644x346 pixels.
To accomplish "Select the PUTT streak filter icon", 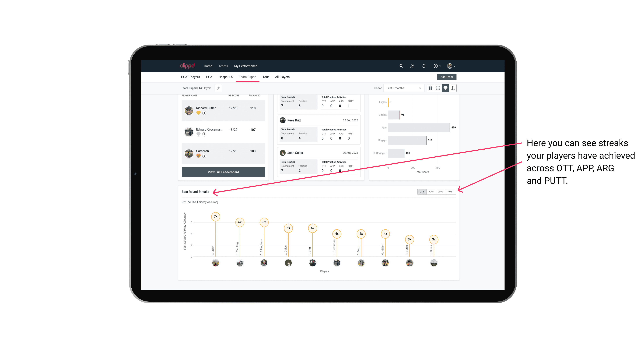I will tap(451, 191).
